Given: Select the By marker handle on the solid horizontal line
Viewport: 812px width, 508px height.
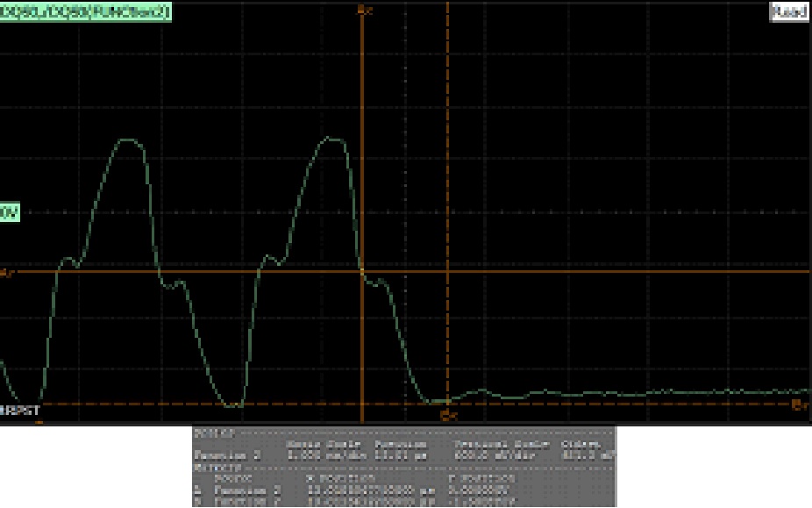Looking at the screenshot, I should (x=6, y=273).
